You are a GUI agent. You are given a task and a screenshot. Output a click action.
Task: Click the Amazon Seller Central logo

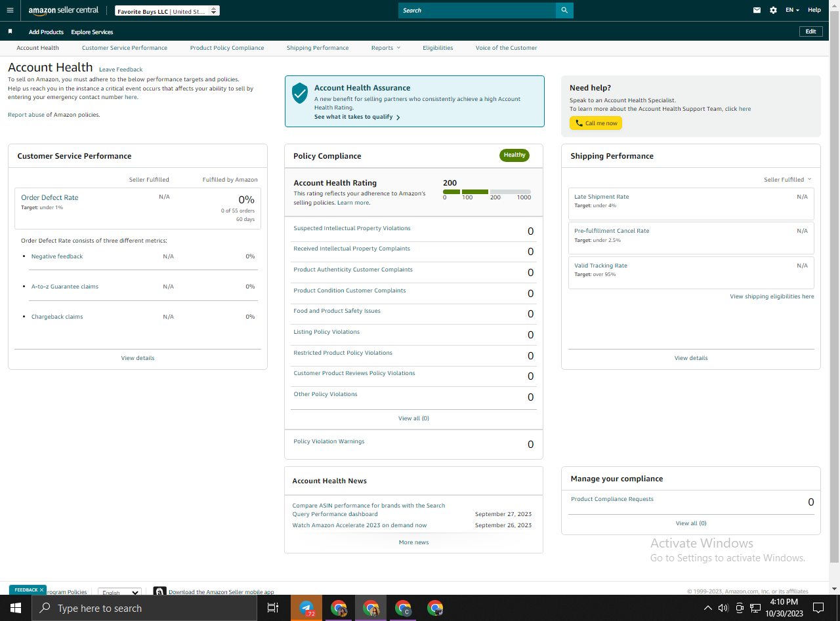click(64, 10)
